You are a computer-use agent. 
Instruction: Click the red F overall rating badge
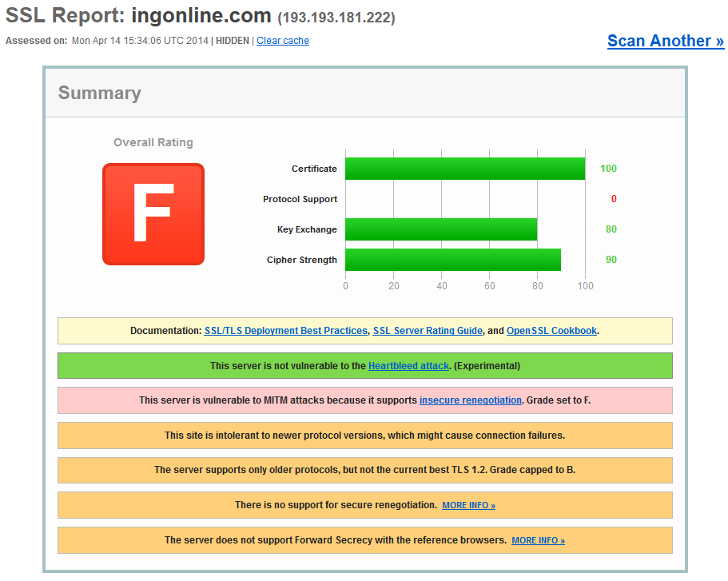(x=153, y=214)
